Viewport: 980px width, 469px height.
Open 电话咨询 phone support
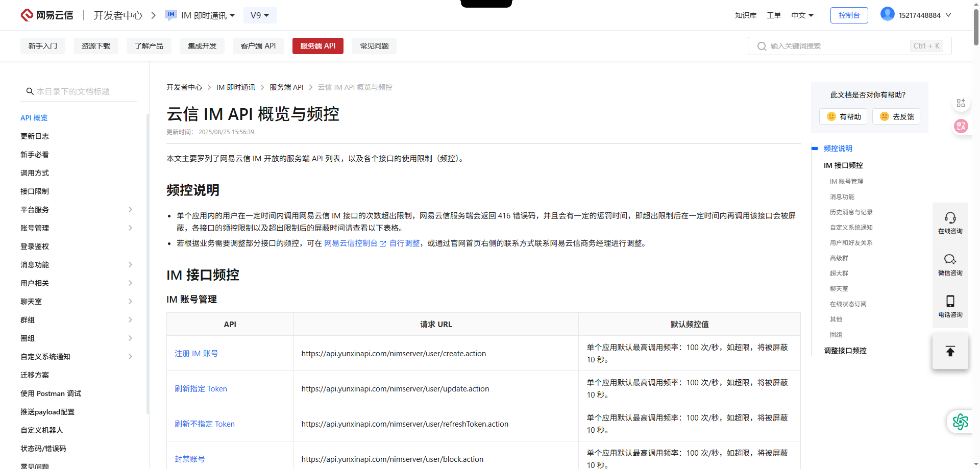click(x=950, y=307)
